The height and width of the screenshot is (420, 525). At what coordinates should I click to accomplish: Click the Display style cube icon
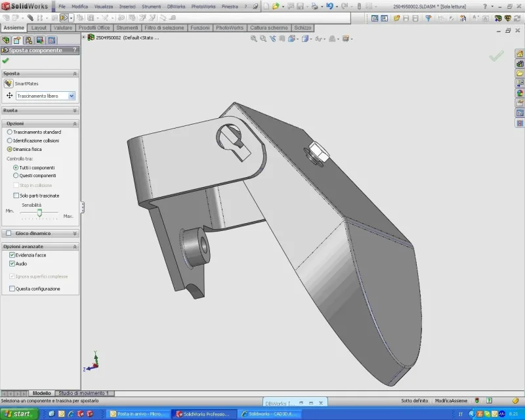tap(305, 39)
